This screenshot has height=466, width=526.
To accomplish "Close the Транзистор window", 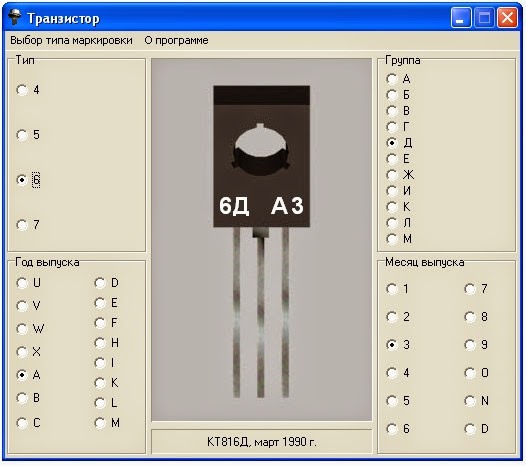I will click(x=507, y=17).
